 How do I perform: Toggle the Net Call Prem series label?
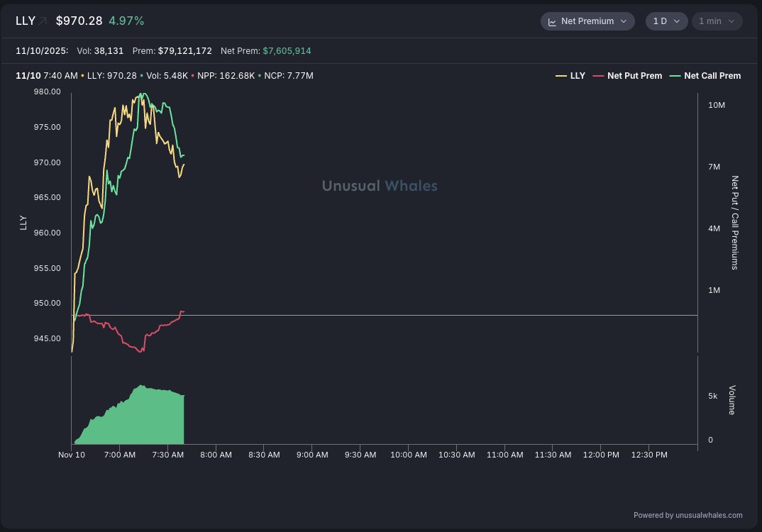[712, 76]
